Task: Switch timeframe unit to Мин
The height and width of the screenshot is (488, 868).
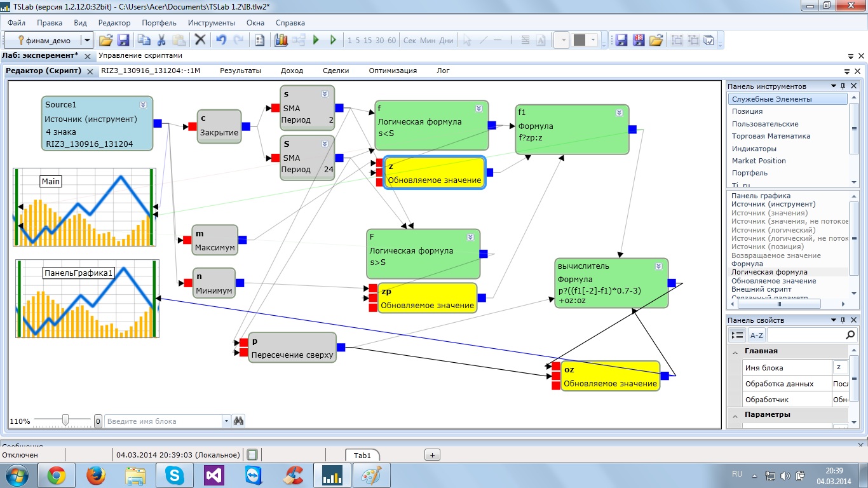Action: [428, 41]
